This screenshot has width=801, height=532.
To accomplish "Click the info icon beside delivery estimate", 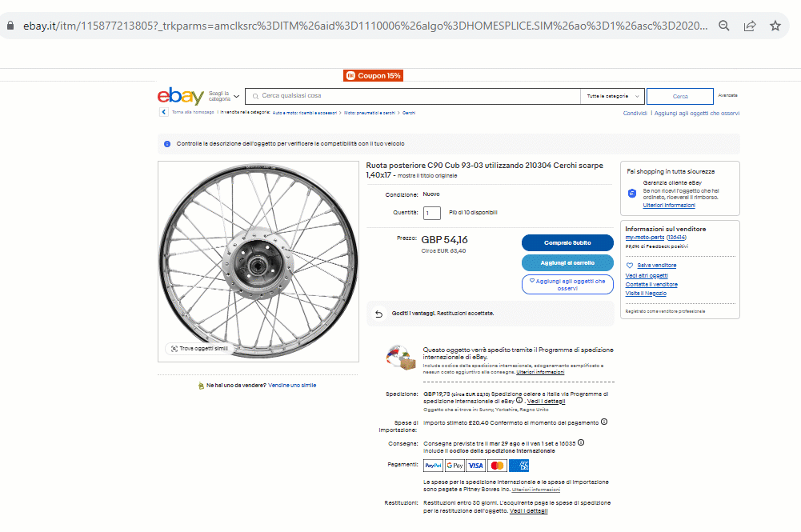I will tap(581, 442).
